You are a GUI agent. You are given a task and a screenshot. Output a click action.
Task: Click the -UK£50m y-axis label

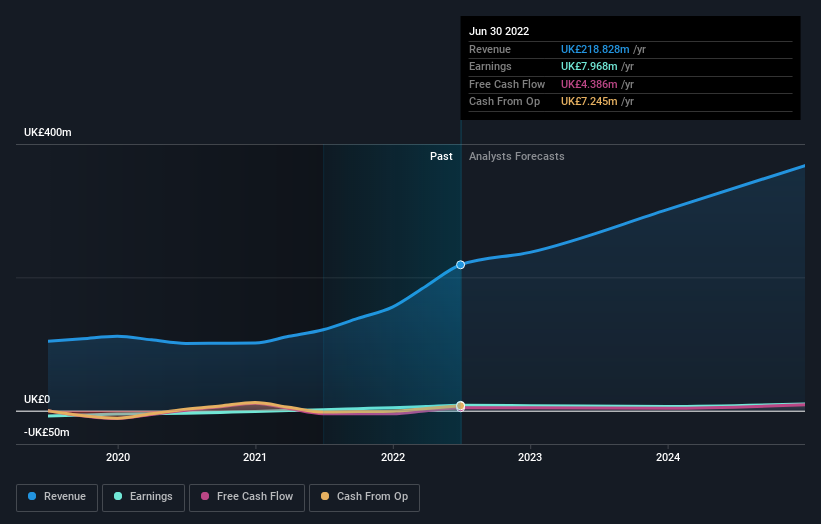pos(47,432)
